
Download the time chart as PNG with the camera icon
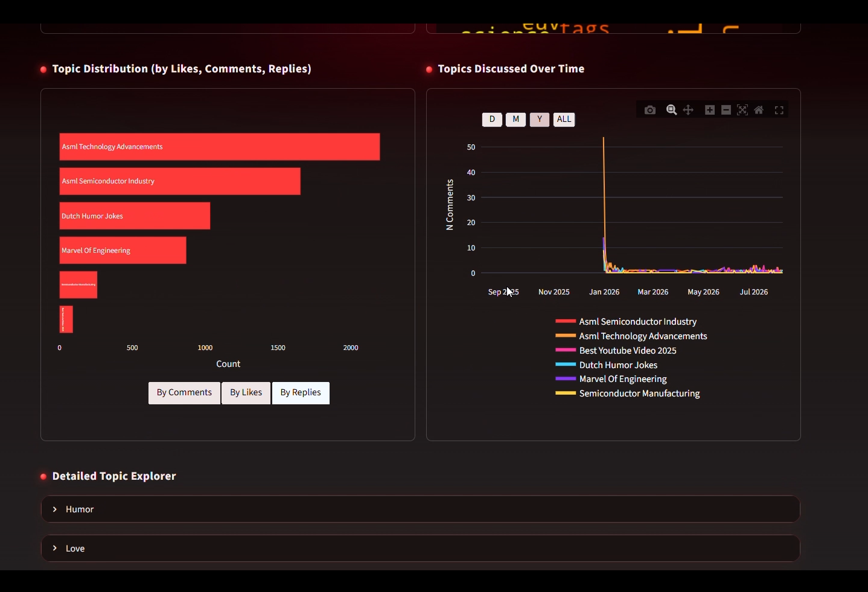point(650,110)
